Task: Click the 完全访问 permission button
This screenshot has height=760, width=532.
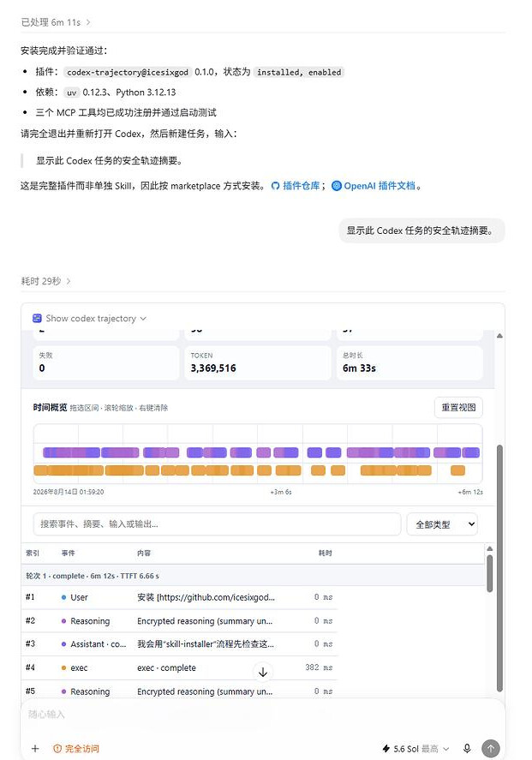Action: click(76, 748)
